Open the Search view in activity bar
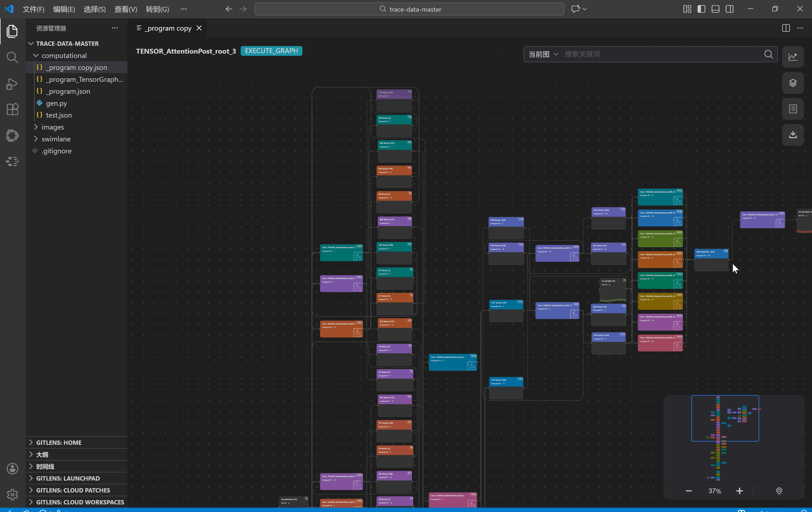The image size is (812, 512). [12, 57]
